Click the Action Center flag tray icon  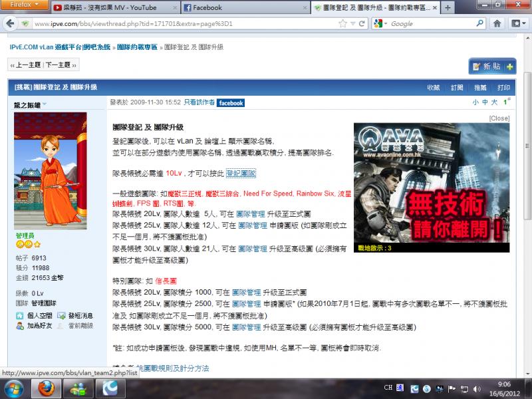(452, 389)
